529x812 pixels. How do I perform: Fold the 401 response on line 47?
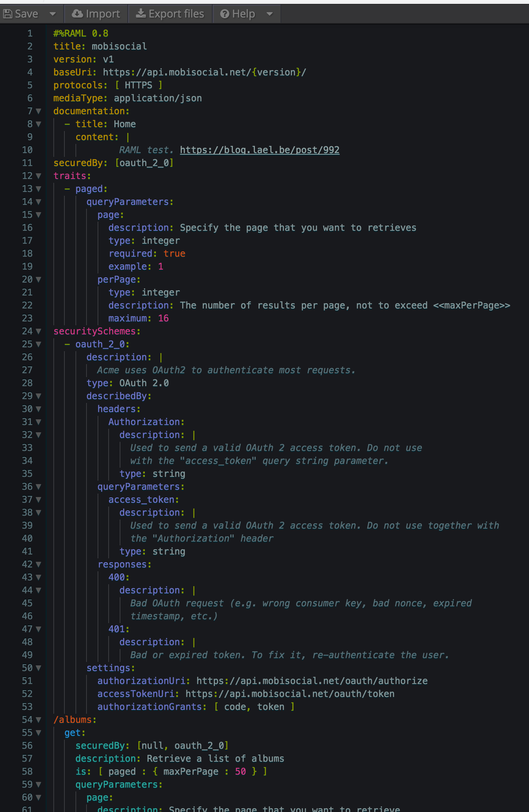click(x=38, y=629)
